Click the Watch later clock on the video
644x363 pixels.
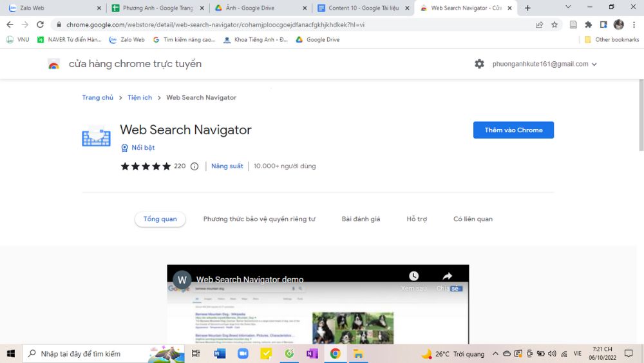tap(413, 276)
